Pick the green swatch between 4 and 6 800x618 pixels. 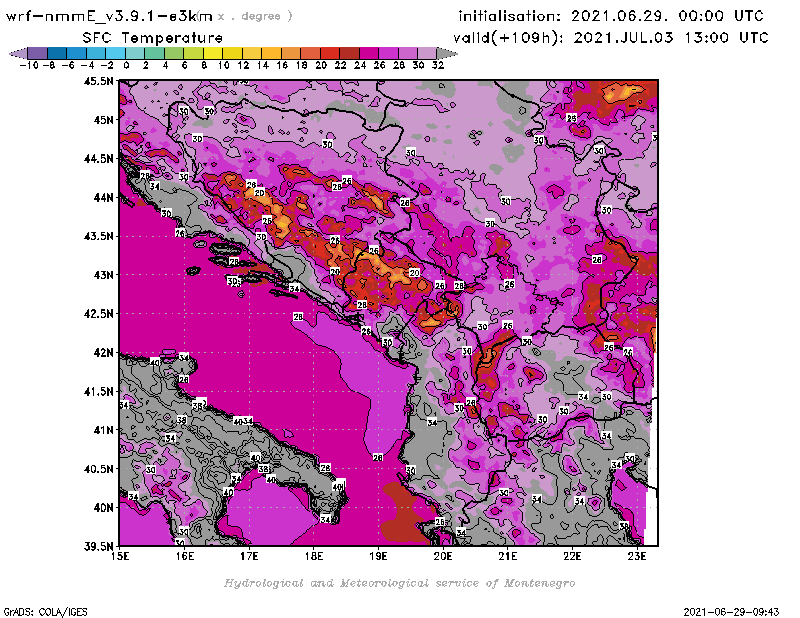[174, 53]
